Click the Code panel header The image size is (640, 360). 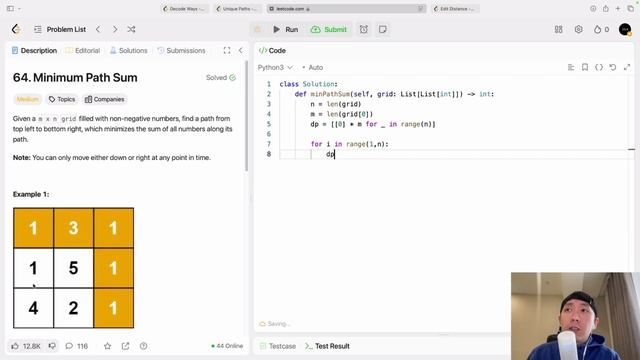[272, 51]
